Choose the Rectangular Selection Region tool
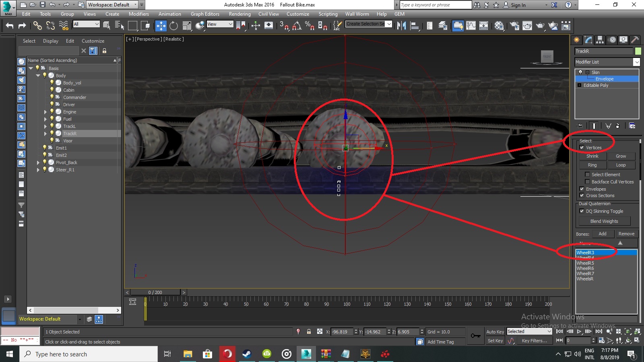 132,26
